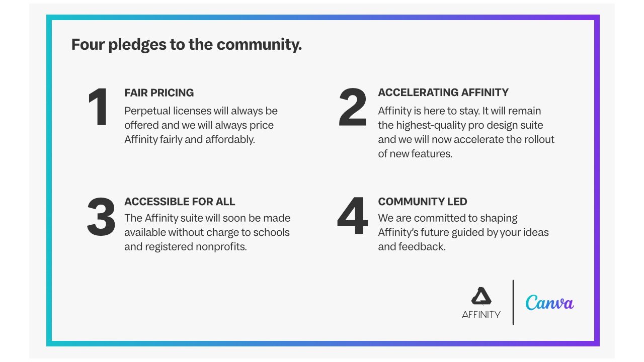The height and width of the screenshot is (362, 644).
Task: Select the large number 1 graphic
Action: click(98, 107)
